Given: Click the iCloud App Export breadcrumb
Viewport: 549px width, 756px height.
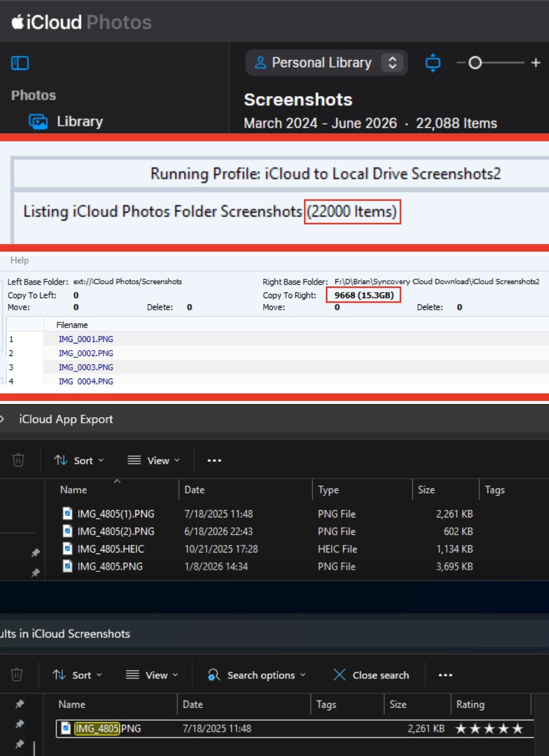Looking at the screenshot, I should pyautogui.click(x=66, y=419).
